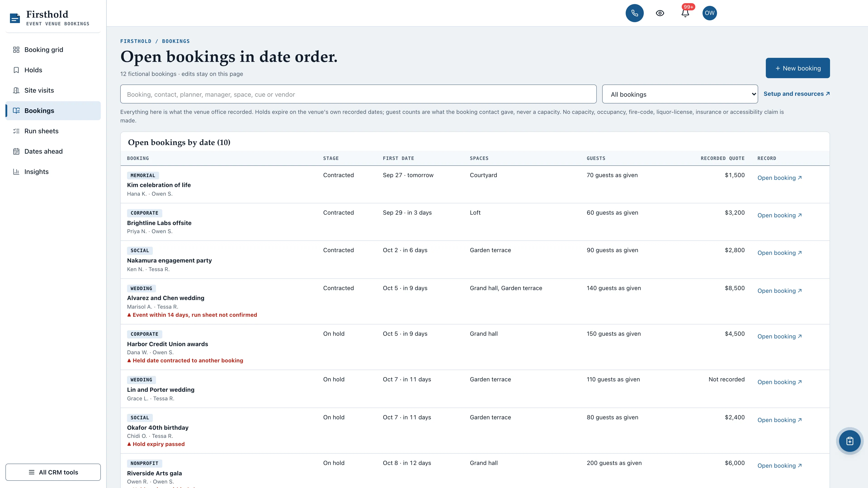Click the FIRST DATE column header

[x=398, y=158]
